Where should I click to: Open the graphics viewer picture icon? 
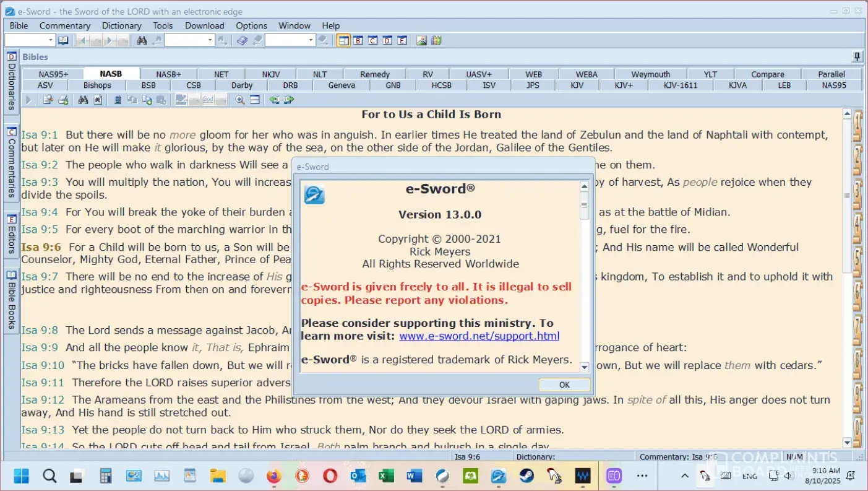pyautogui.click(x=421, y=40)
